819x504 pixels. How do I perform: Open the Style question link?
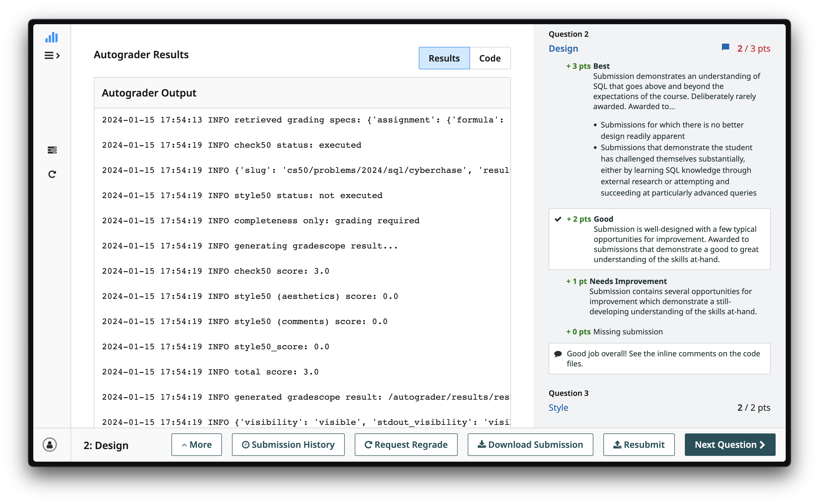pos(558,407)
